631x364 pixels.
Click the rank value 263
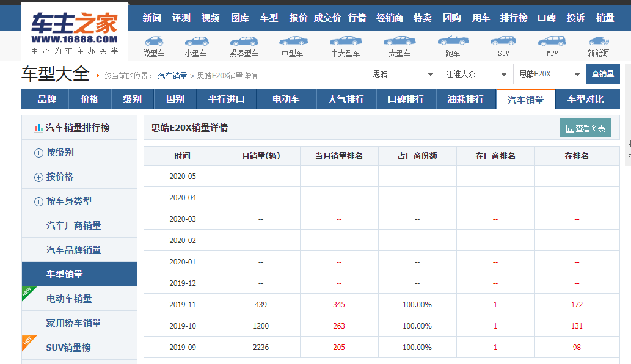tap(339, 326)
